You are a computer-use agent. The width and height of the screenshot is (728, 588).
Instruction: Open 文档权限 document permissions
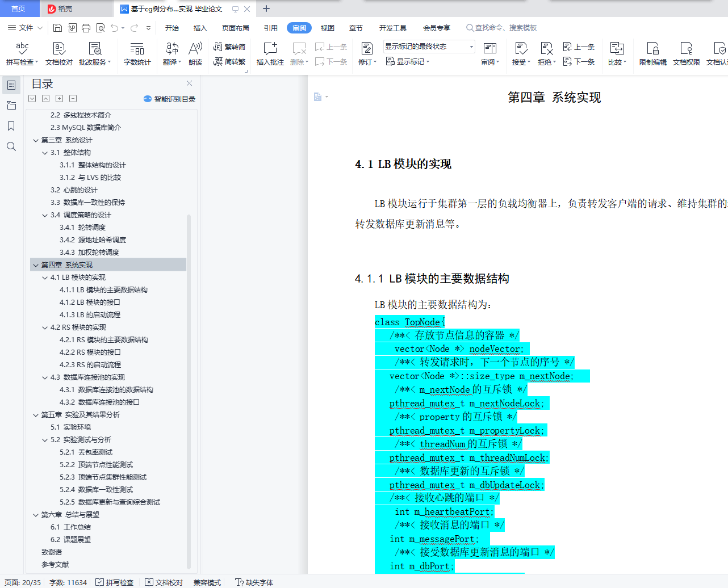(x=687, y=54)
